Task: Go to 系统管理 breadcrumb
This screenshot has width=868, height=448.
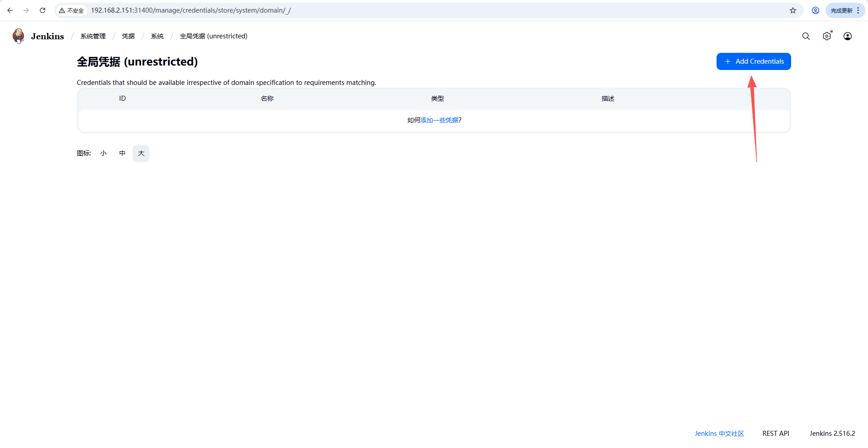Action: pyautogui.click(x=93, y=36)
